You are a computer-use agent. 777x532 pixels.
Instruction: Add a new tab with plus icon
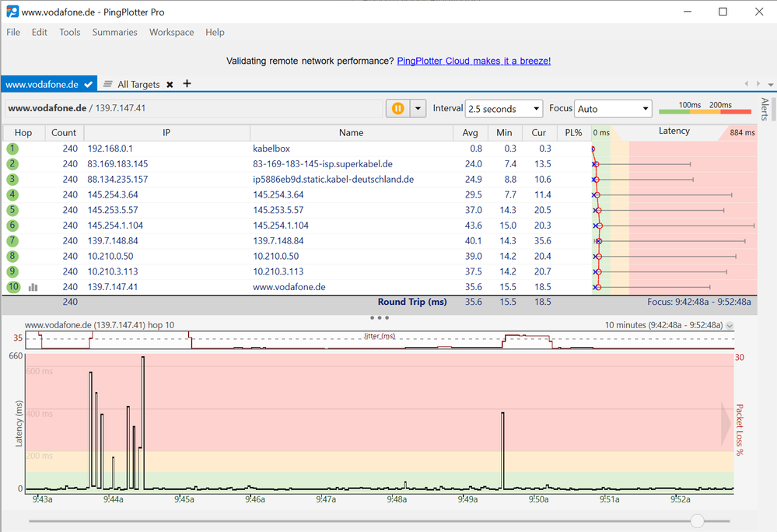click(187, 83)
